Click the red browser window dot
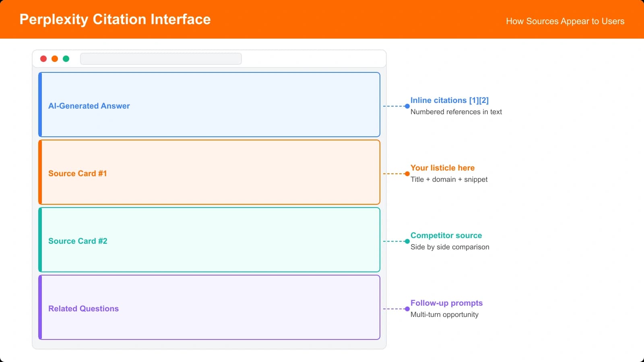The image size is (644, 362). click(x=43, y=58)
